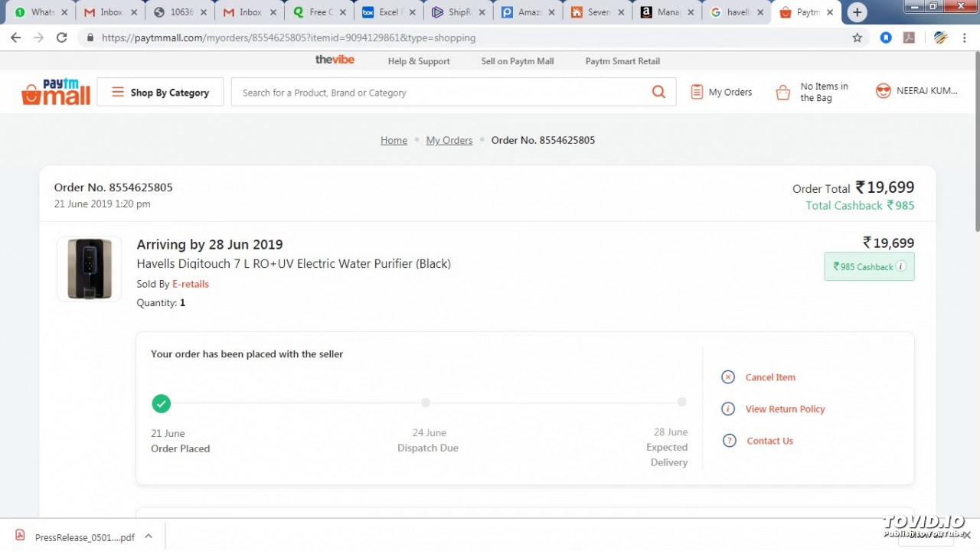Screen dimensions: 980x551
Task: Open the Shop By Category menu
Action: coord(160,92)
